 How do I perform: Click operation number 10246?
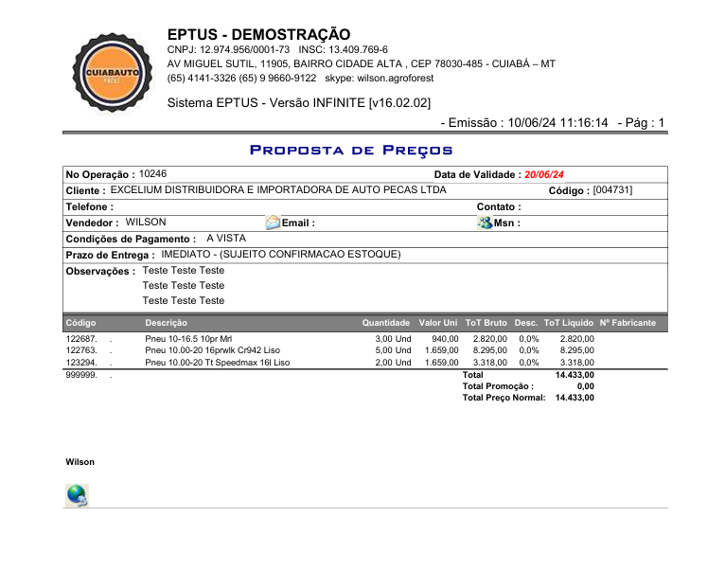152,174
